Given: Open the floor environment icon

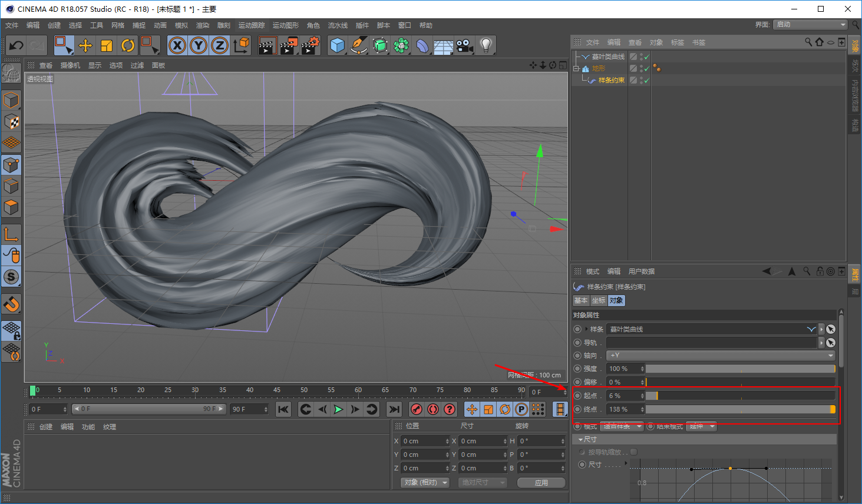Looking at the screenshot, I should click(x=444, y=45).
